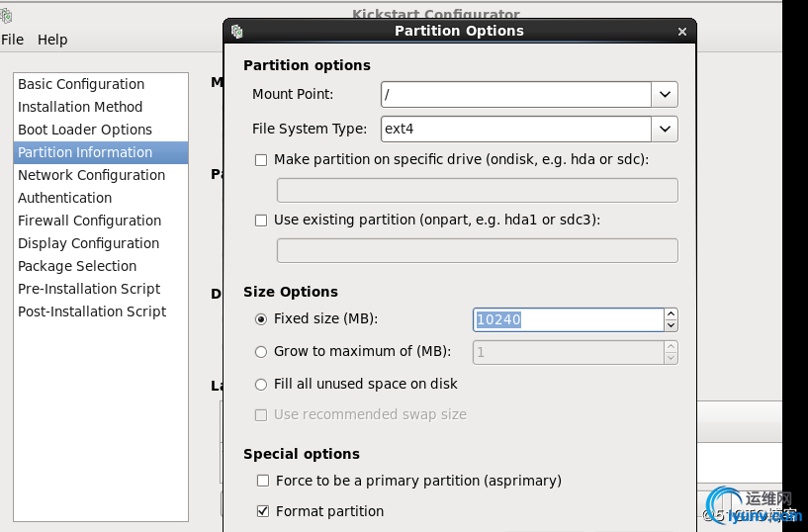Uncheck the Format partition checkbox
This screenshot has width=808, height=532.
pos(263,511)
